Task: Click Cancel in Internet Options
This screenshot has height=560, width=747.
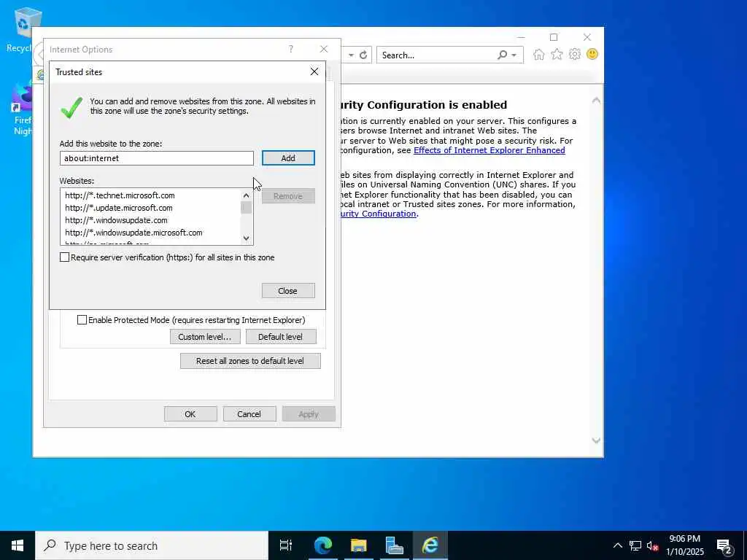Action: click(x=249, y=414)
